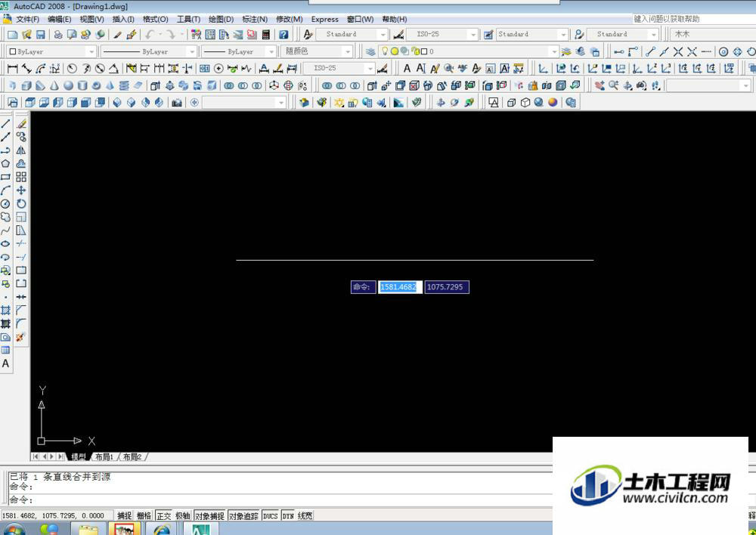Select the Fillet modify tool

(21, 323)
